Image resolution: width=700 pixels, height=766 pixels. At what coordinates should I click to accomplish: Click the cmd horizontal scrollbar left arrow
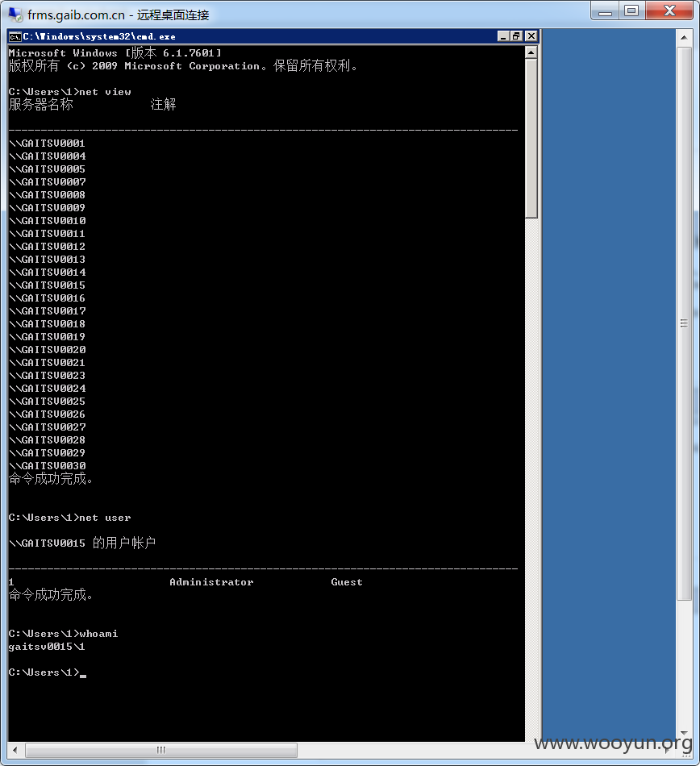point(15,750)
